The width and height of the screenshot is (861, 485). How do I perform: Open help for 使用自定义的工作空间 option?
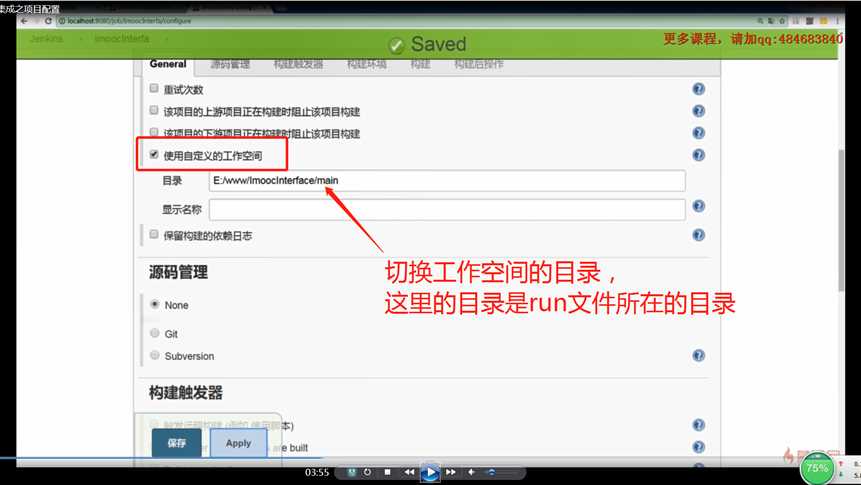(x=698, y=155)
